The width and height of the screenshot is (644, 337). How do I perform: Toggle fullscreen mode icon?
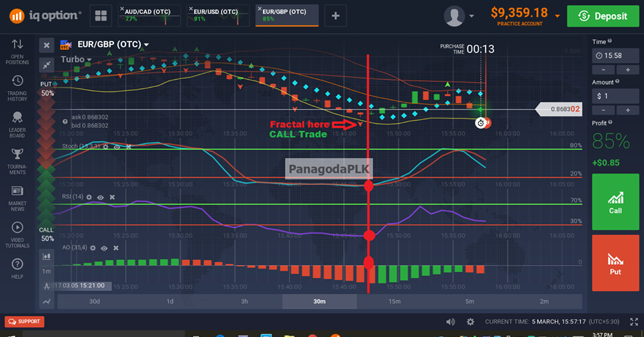click(634, 322)
